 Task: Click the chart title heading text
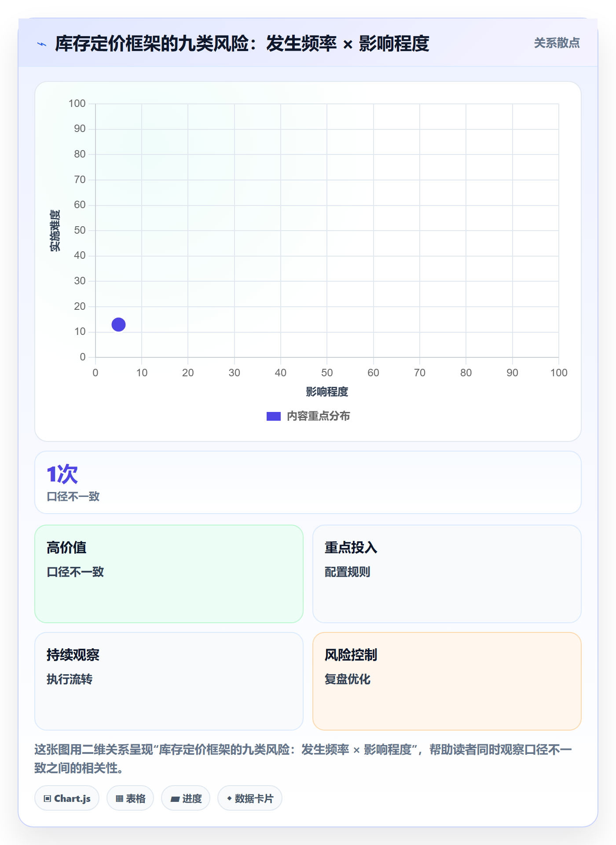[x=242, y=44]
